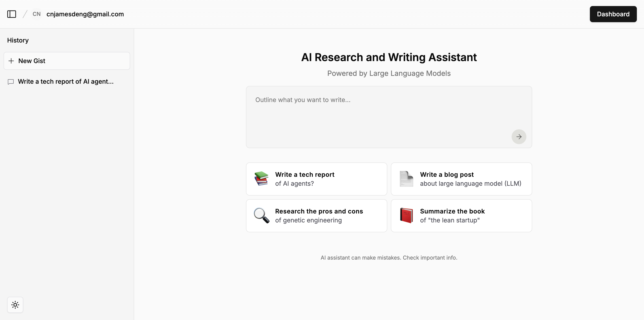Click the Research pros and cons magnifier icon
Viewport: 644px width, 320px height.
pyautogui.click(x=260, y=215)
